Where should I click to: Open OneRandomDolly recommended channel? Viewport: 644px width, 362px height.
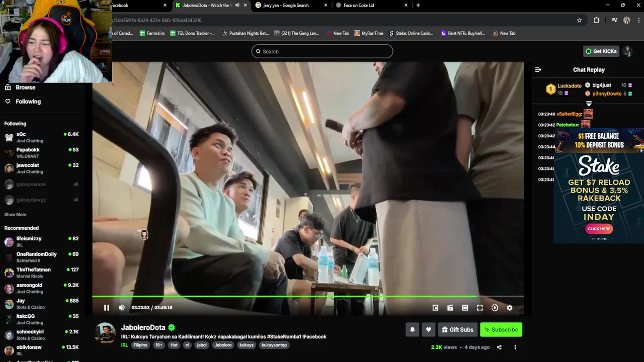pyautogui.click(x=41, y=257)
